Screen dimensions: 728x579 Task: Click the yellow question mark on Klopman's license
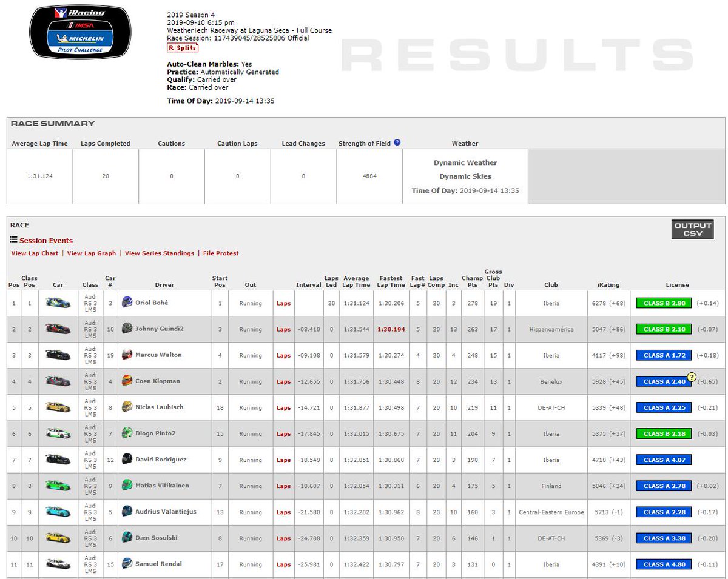(691, 376)
